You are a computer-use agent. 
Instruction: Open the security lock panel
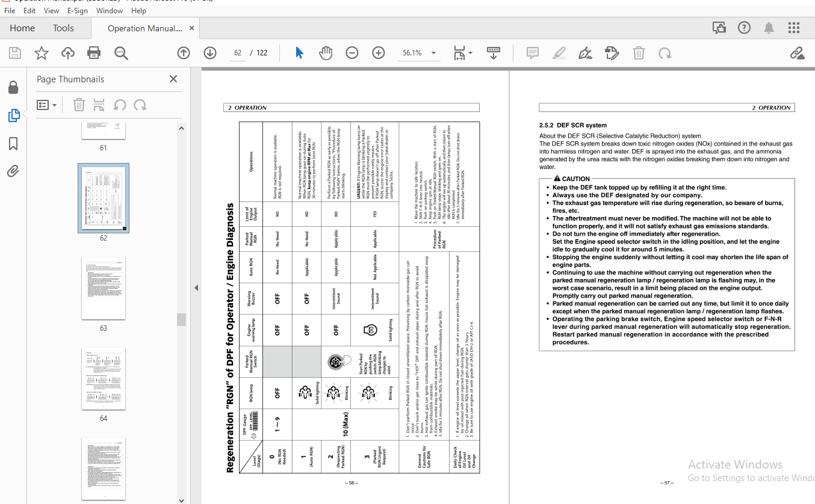tap(13, 88)
